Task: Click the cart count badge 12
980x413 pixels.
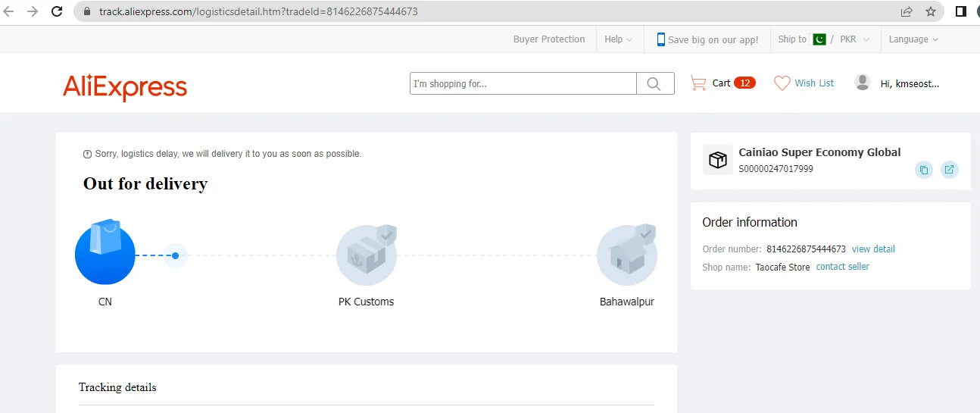Action: point(744,83)
